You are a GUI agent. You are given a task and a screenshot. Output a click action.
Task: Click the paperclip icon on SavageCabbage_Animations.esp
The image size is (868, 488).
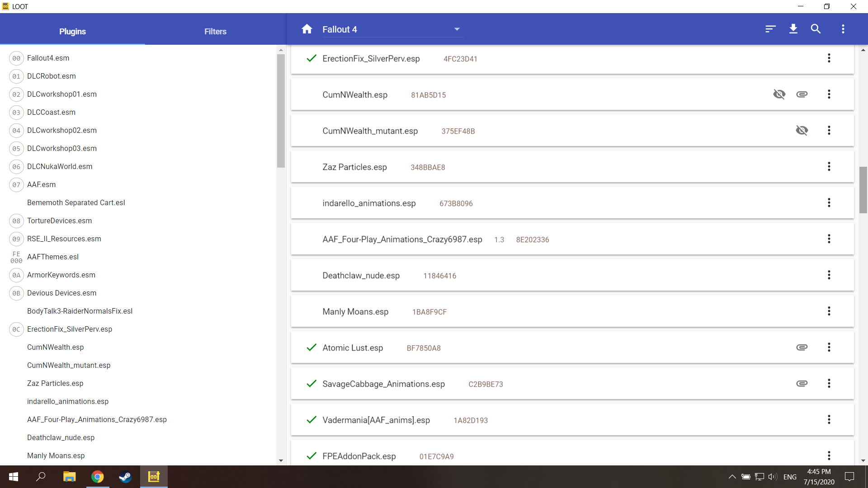(802, 383)
